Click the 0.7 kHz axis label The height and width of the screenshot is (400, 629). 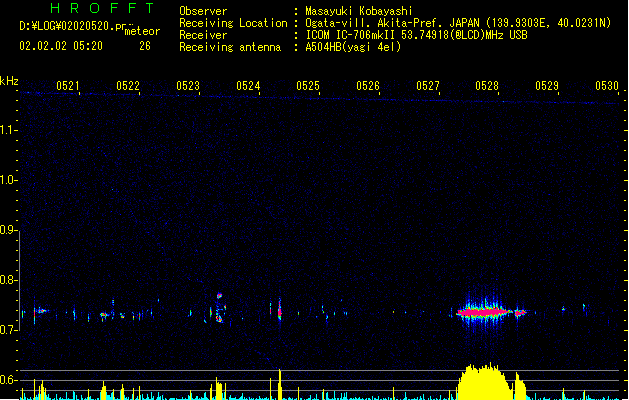[8, 330]
